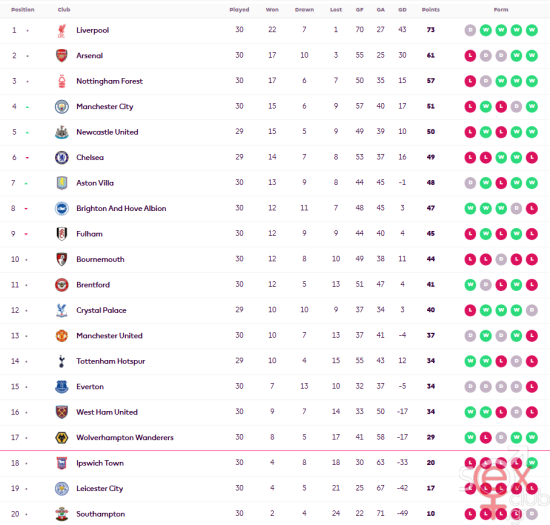Viewport: 550px width, 525px height.
Task: Open Nottingham Forest team link
Action: click(109, 81)
